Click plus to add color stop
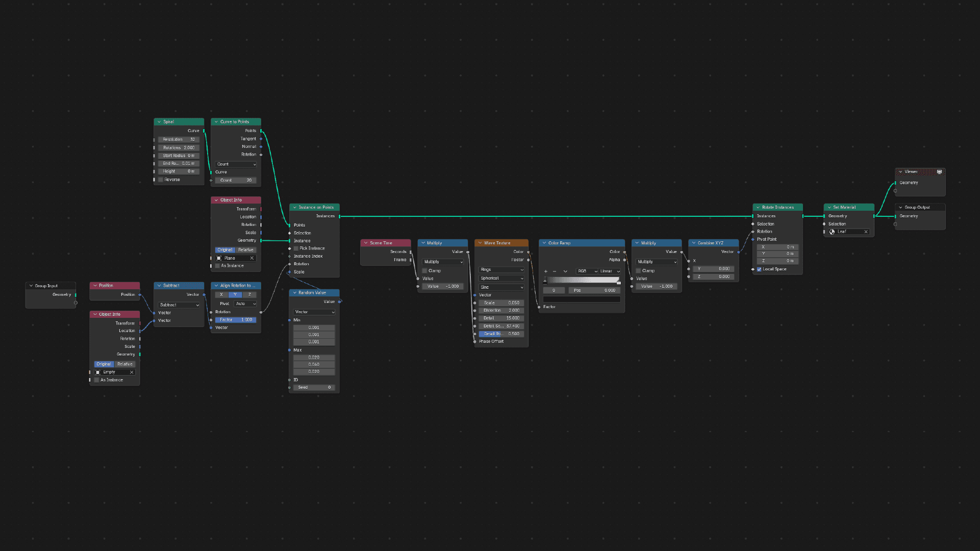This screenshot has width=980, height=551. pyautogui.click(x=545, y=271)
